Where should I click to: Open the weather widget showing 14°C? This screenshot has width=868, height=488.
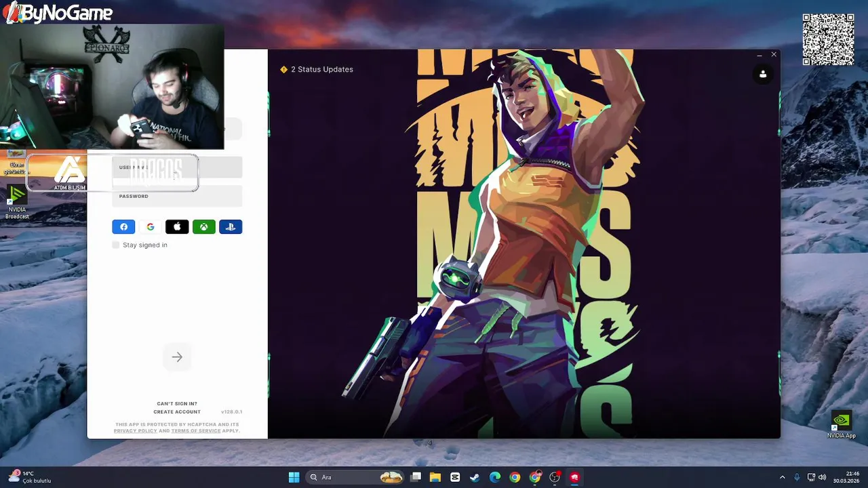click(x=31, y=477)
